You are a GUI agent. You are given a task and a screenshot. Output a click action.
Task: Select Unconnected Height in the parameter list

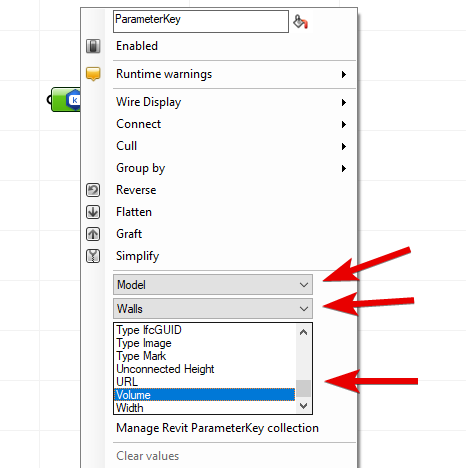[x=165, y=369]
